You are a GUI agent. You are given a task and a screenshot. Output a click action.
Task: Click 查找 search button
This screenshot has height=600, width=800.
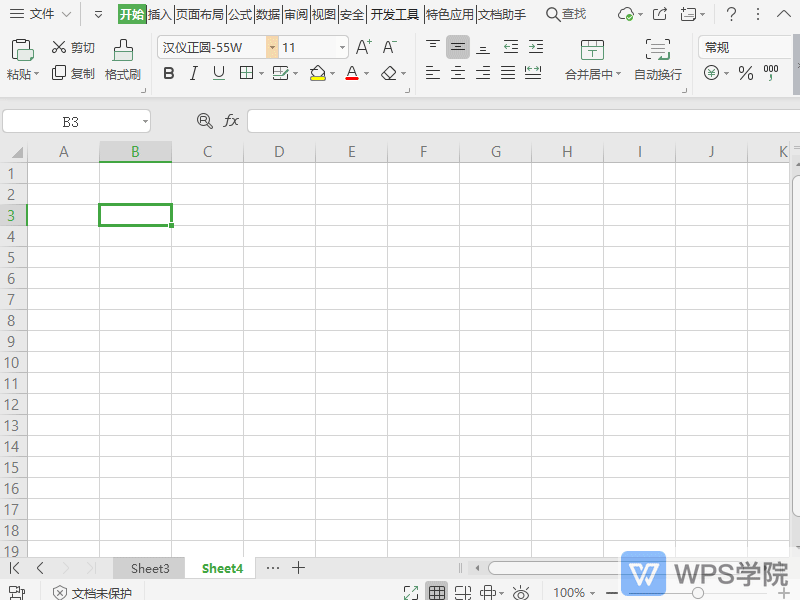tap(566, 14)
